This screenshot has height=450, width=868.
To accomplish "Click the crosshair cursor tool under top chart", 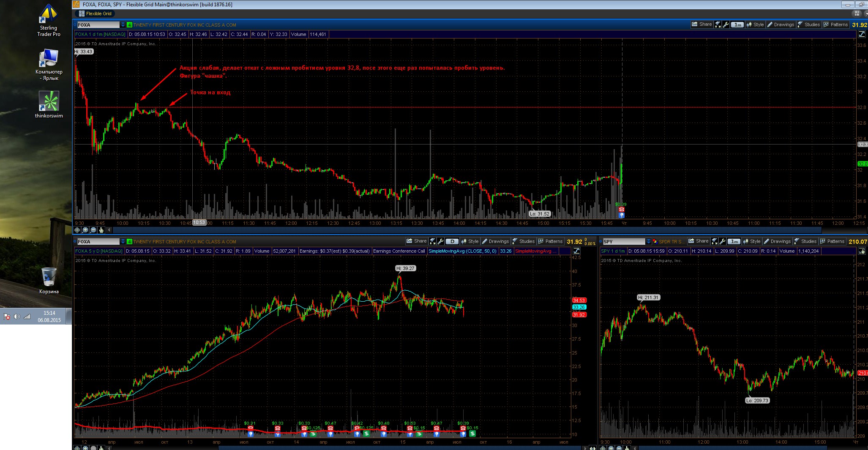I will pyautogui.click(x=77, y=230).
